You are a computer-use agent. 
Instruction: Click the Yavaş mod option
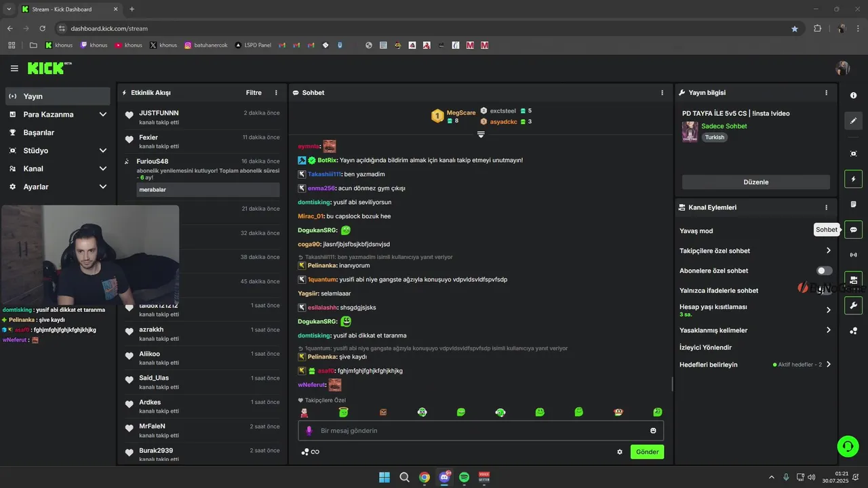click(x=696, y=231)
